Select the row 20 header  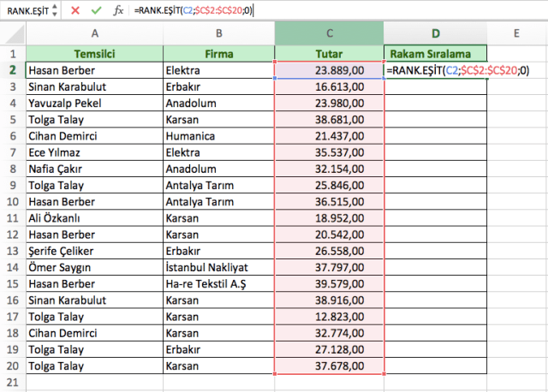pyautogui.click(x=12, y=366)
